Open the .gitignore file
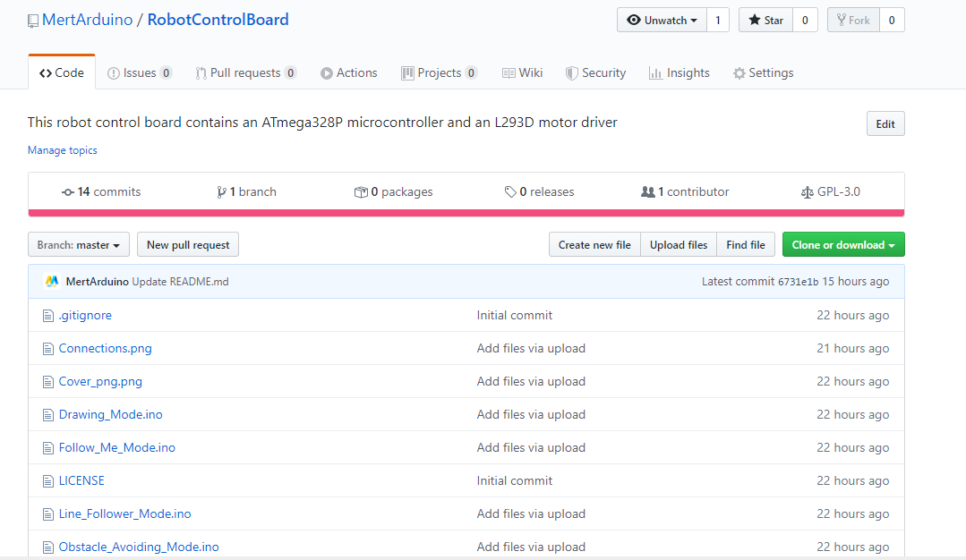The image size is (966, 560). (x=85, y=315)
